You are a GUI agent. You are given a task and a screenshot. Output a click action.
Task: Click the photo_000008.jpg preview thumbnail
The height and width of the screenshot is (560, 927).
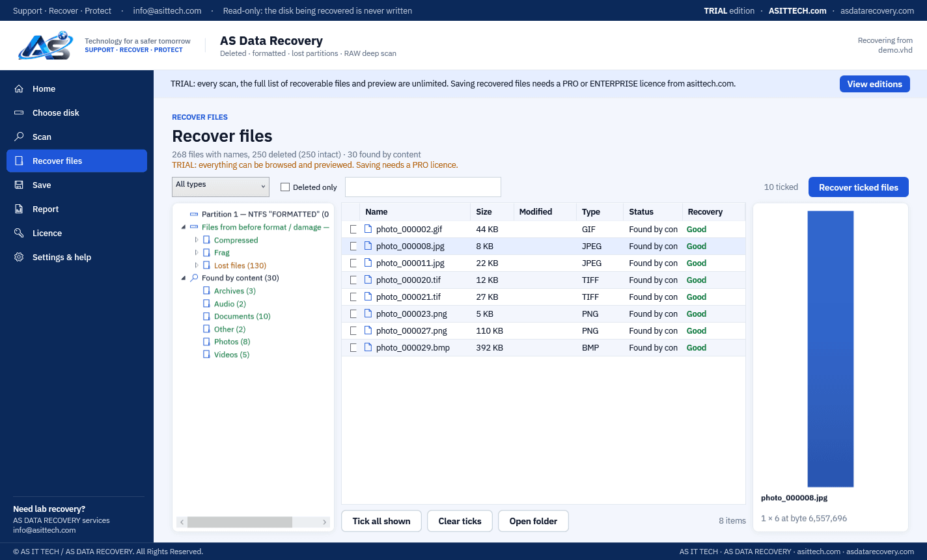[831, 349]
